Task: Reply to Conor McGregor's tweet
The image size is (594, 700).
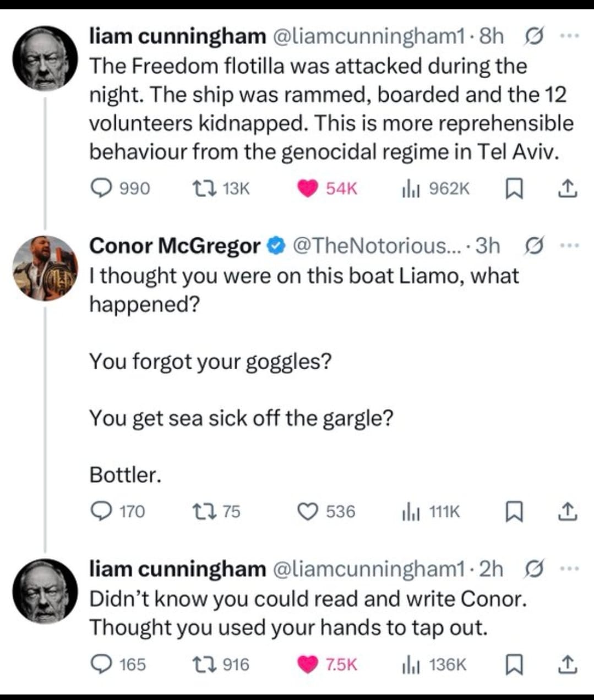Action: (101, 512)
